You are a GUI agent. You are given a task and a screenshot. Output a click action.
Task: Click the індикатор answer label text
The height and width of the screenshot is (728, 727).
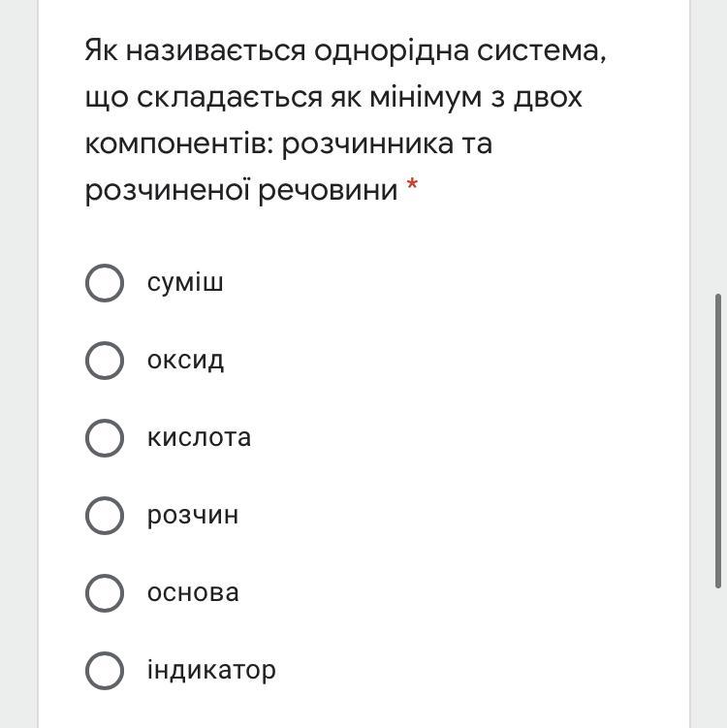[211, 671]
